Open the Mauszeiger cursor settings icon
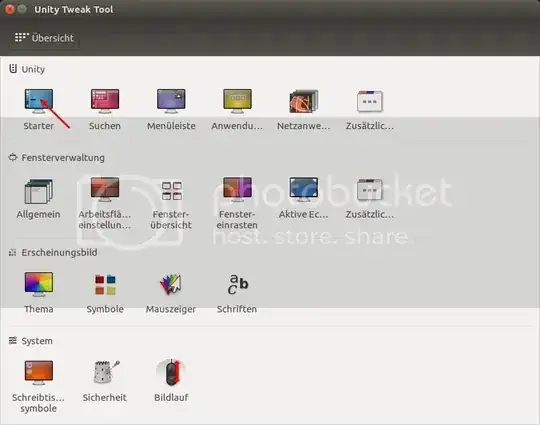The height and width of the screenshot is (425, 540). point(171,284)
